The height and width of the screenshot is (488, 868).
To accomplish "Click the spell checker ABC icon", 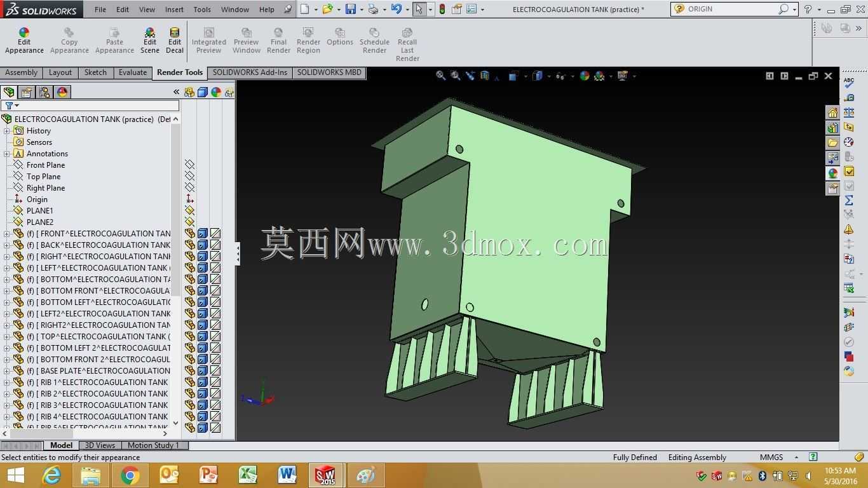I will pos(849,83).
